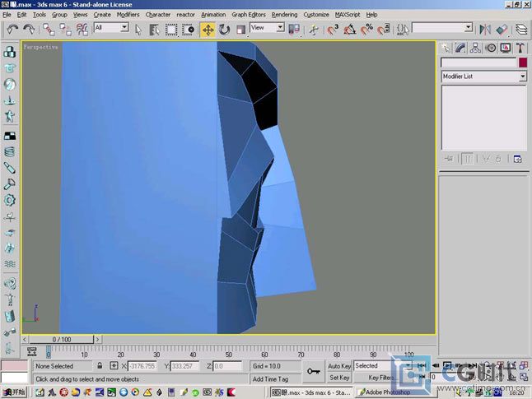Toggle the Selection Lock padlock
532x399 pixels.
coord(100,366)
